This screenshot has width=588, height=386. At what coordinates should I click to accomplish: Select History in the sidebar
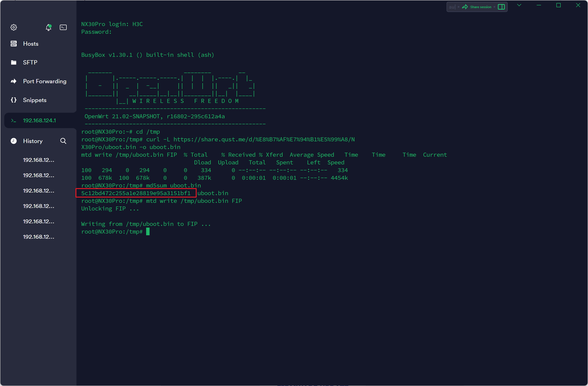pos(33,141)
